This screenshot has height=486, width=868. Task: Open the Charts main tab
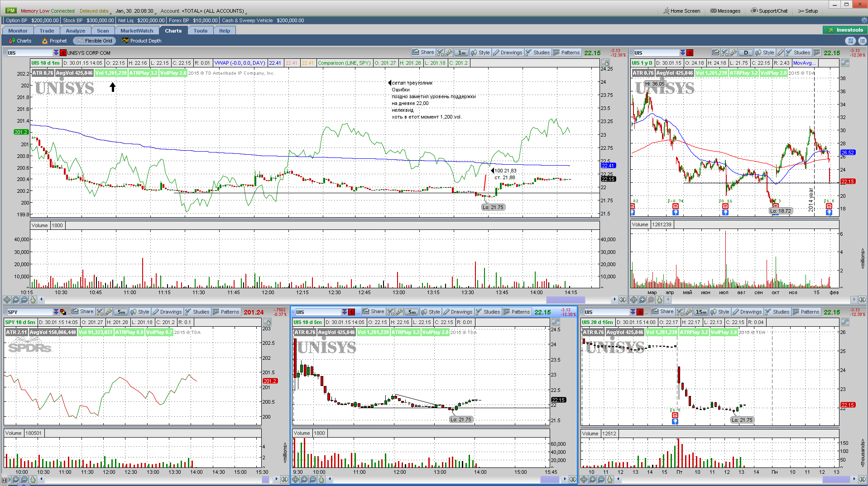173,31
